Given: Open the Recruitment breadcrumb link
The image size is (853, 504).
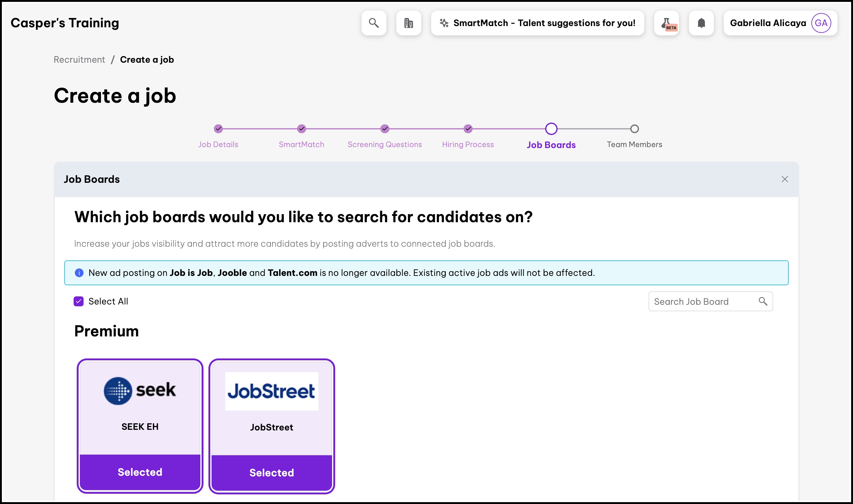Looking at the screenshot, I should tap(80, 60).
